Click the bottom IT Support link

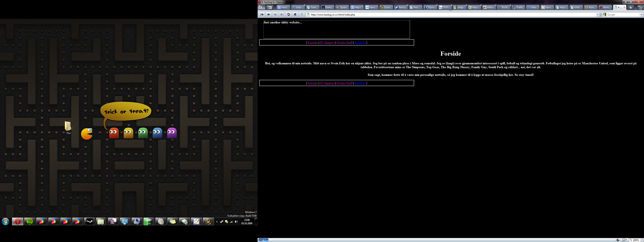pyautogui.click(x=327, y=83)
